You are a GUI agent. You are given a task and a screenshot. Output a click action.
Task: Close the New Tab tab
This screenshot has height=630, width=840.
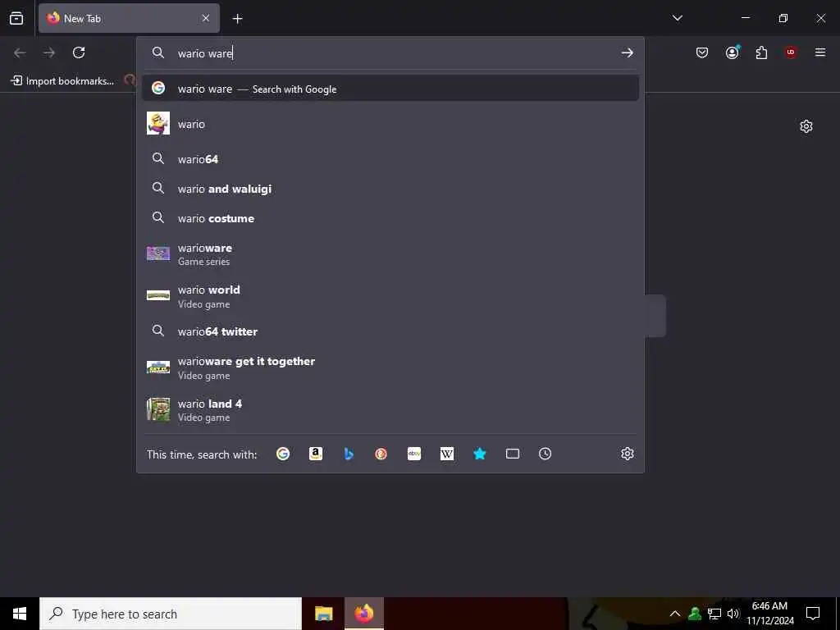click(206, 18)
